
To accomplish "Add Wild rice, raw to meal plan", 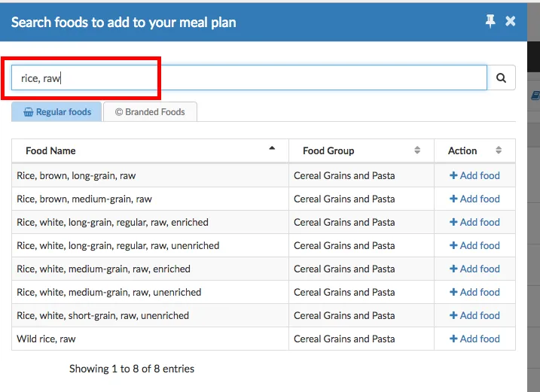I will [474, 339].
